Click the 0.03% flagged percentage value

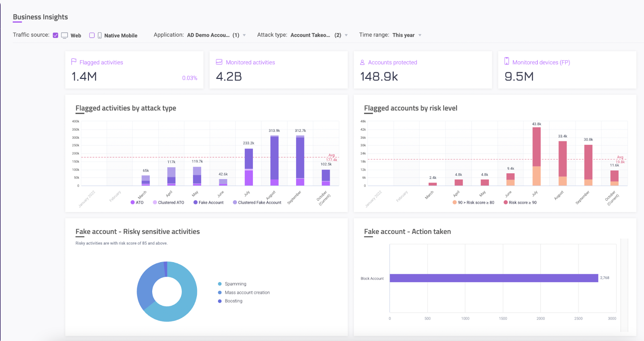coord(190,78)
